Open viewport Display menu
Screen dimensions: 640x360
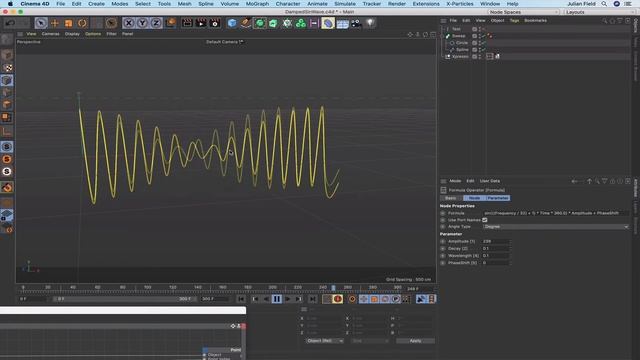pos(72,34)
